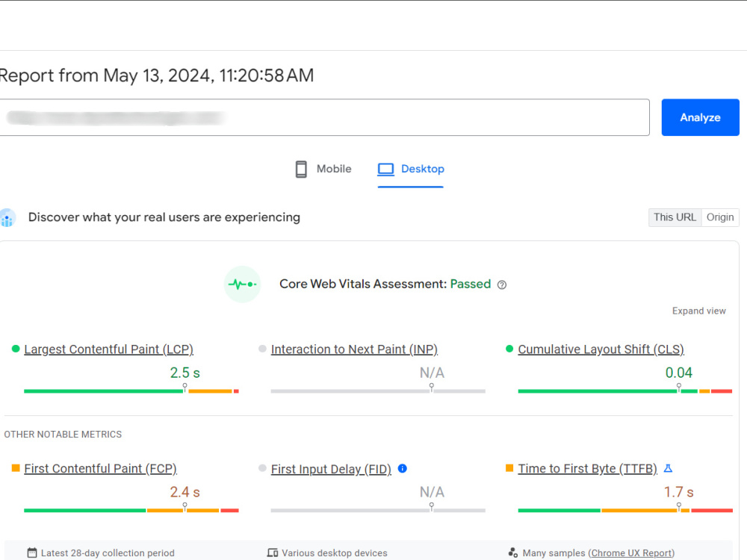The width and height of the screenshot is (747, 560).
Task: Click the LCP distribution bar
Action: coord(131,391)
